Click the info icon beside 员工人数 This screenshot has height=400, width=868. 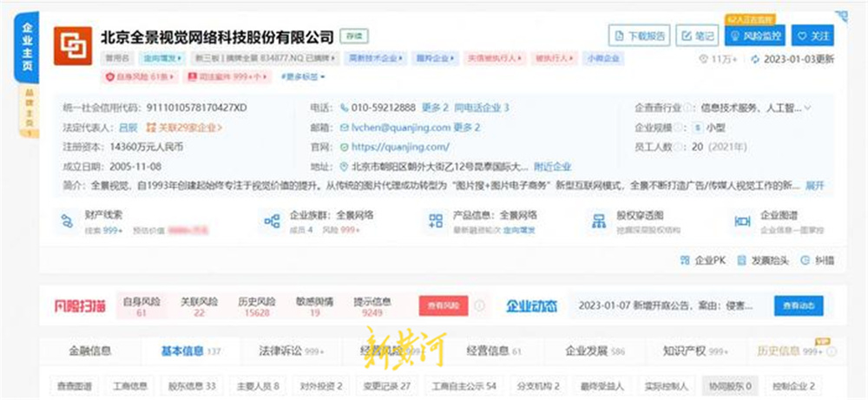click(x=676, y=148)
